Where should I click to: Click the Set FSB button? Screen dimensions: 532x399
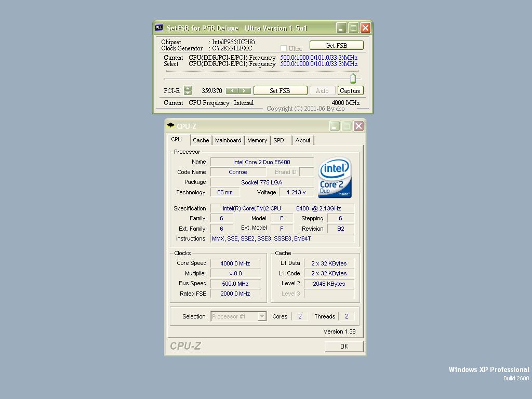280,90
